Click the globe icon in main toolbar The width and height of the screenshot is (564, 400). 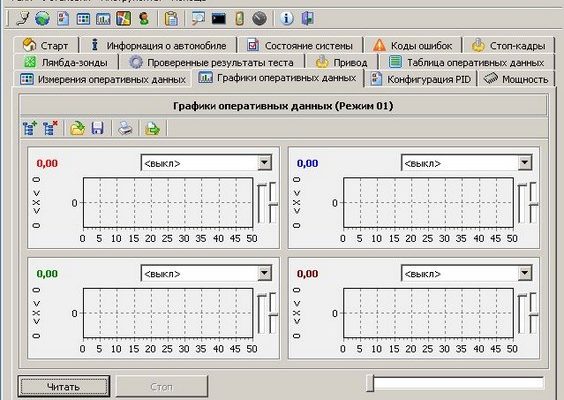[42, 18]
